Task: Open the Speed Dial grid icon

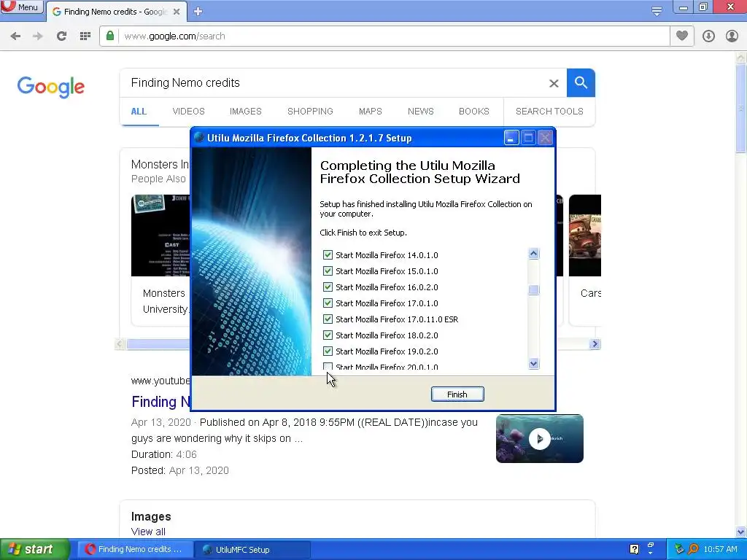Action: (85, 36)
